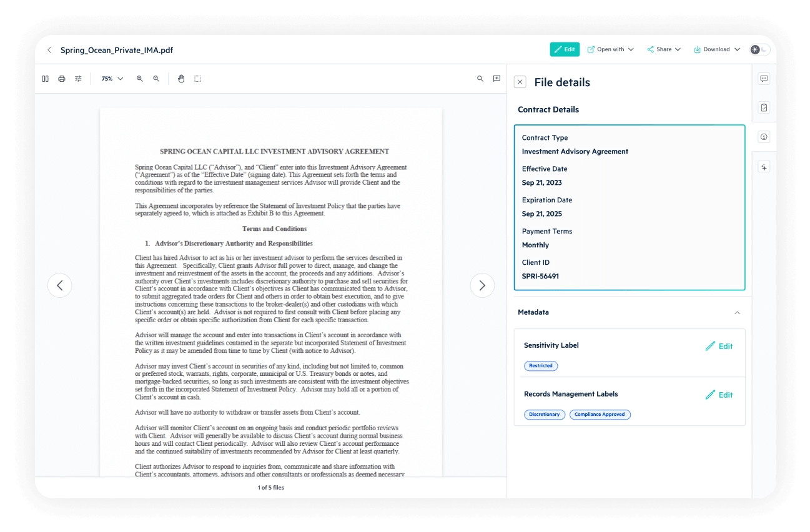Switch to the Contract Details section
Image resolution: width=810 pixels, height=532 pixels.
(548, 109)
